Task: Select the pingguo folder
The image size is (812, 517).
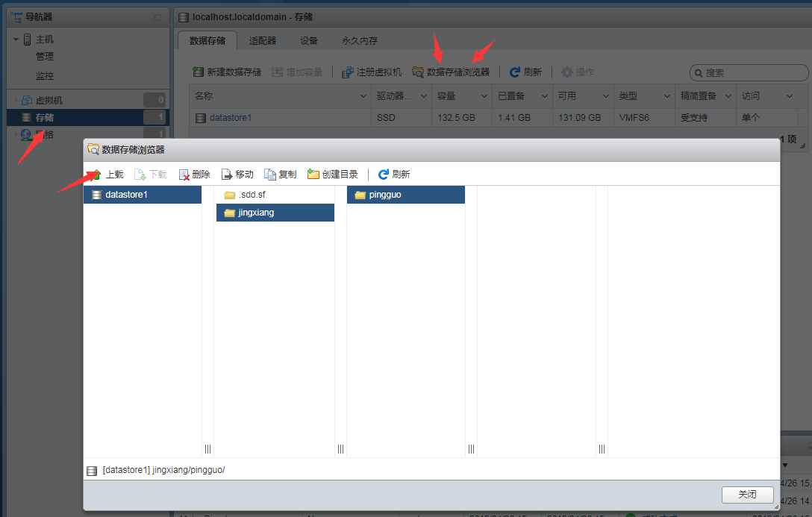Action: pos(405,195)
